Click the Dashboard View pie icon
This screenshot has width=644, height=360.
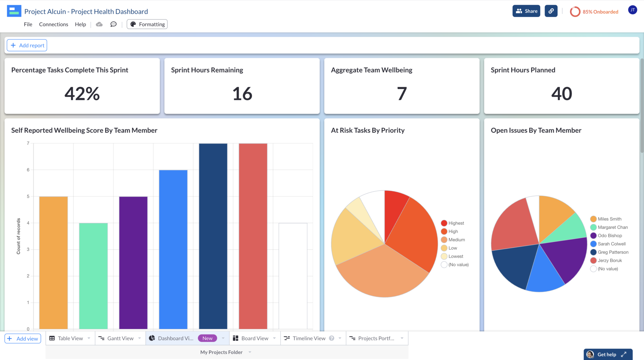click(152, 338)
